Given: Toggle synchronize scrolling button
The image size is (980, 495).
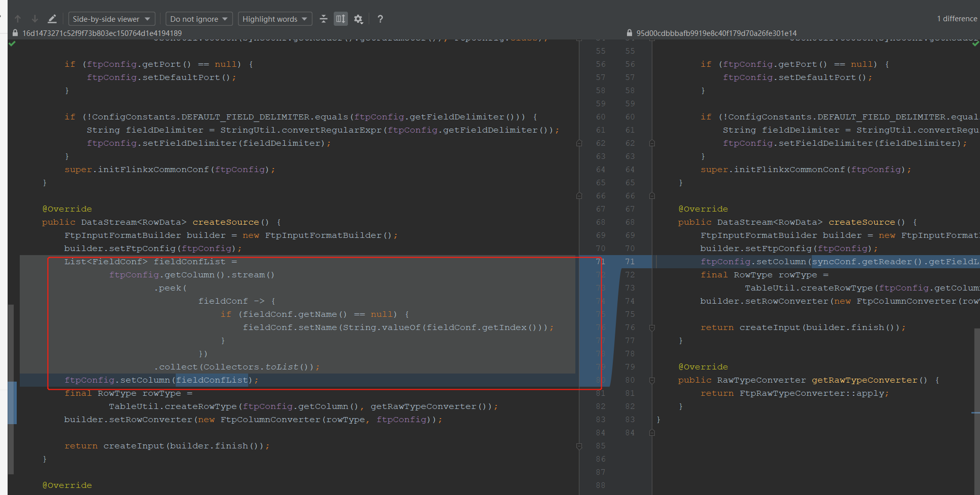Looking at the screenshot, I should coord(341,19).
